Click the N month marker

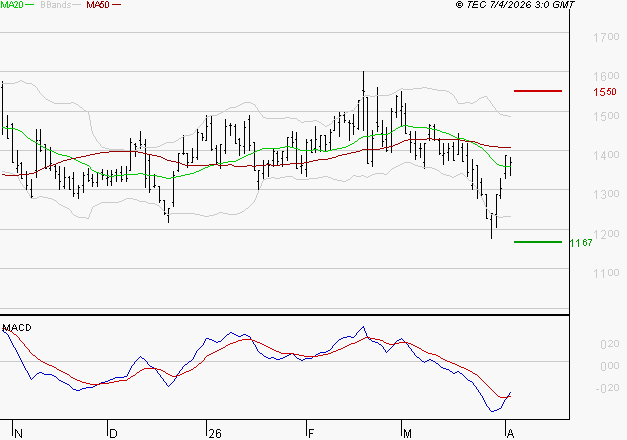coord(18,434)
